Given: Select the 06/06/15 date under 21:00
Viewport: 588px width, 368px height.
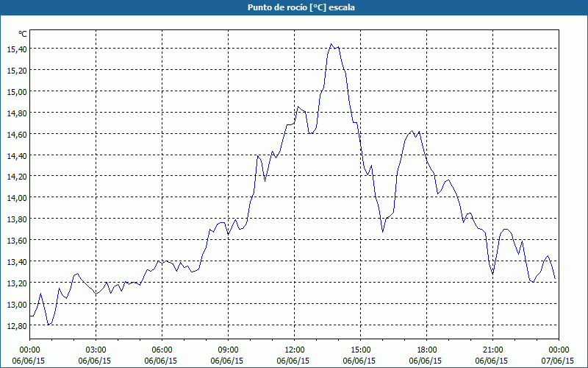Looking at the screenshot, I should point(492,361).
